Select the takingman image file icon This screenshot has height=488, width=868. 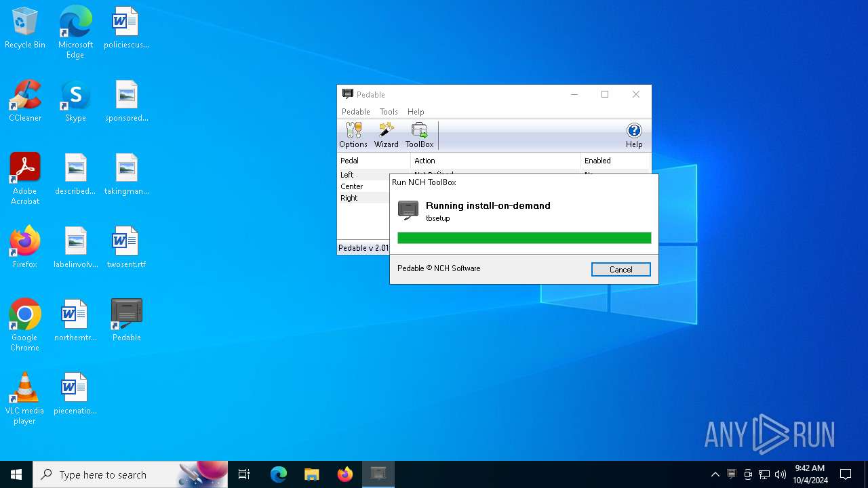coord(126,175)
